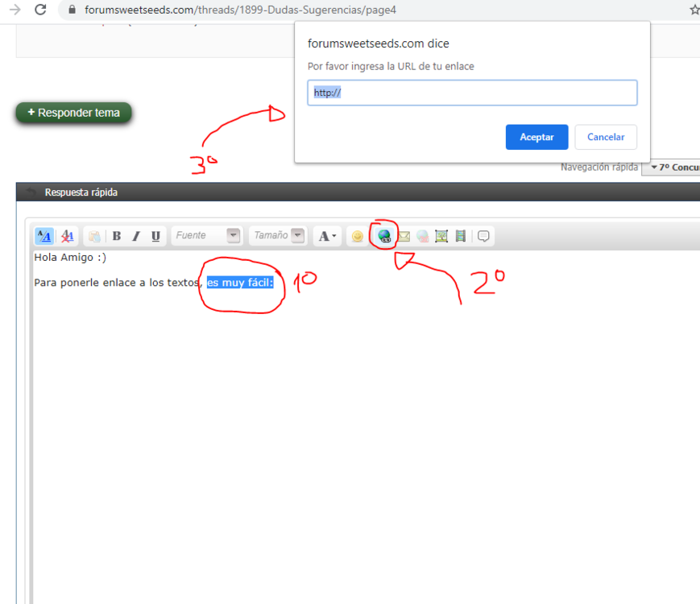Open the Fuente font dropdown

(206, 236)
